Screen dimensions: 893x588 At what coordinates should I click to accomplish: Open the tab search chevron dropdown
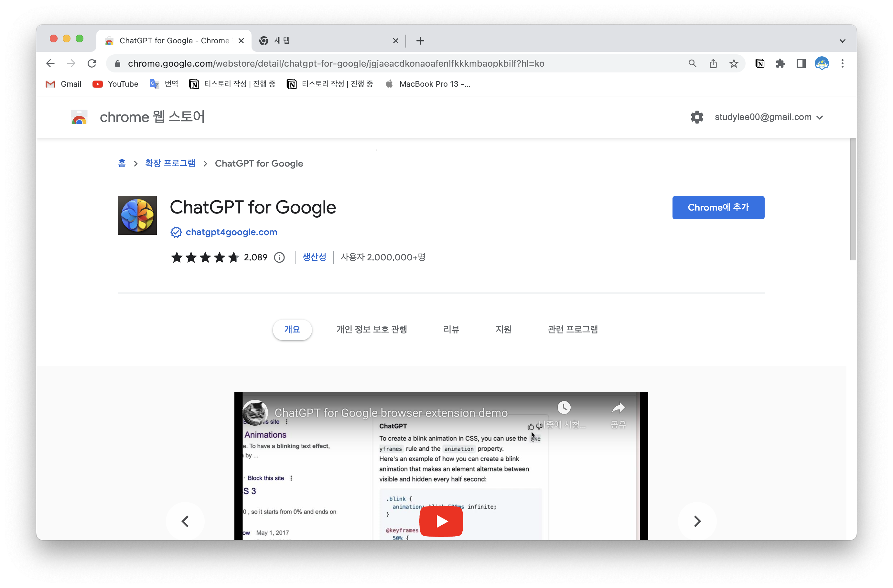842,40
